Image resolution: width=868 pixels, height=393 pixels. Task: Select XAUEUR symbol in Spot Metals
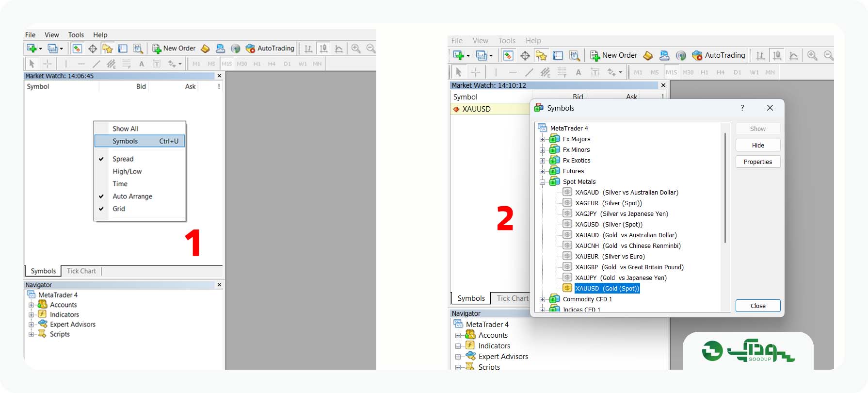(x=610, y=257)
